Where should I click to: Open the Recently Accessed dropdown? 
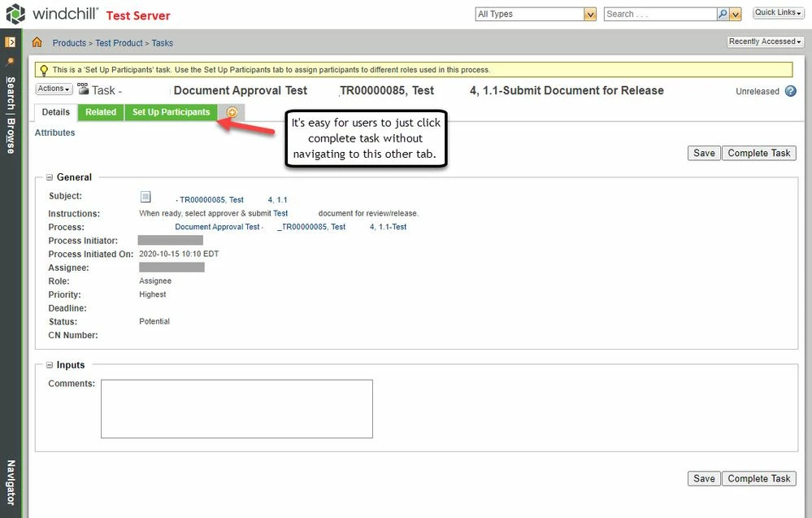point(764,41)
